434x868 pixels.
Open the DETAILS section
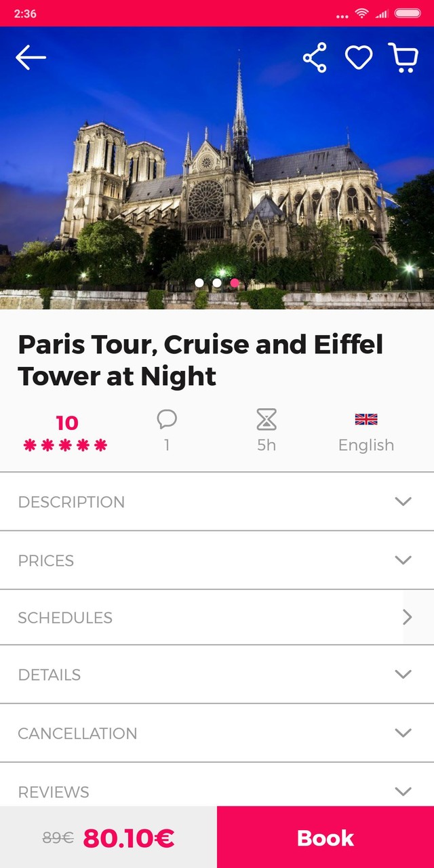(217, 675)
